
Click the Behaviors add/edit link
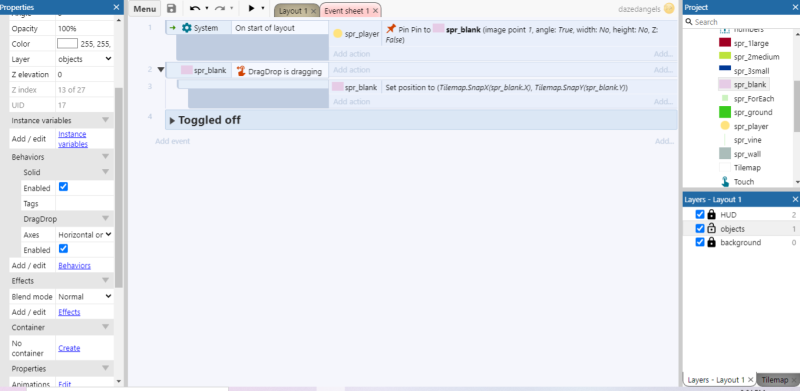(x=74, y=265)
